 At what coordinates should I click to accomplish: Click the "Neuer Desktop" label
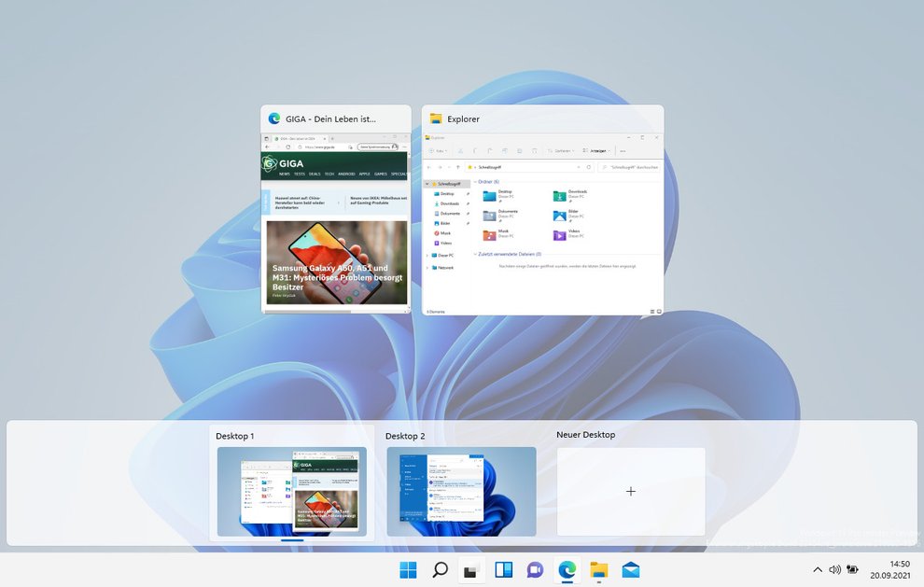pyautogui.click(x=586, y=434)
